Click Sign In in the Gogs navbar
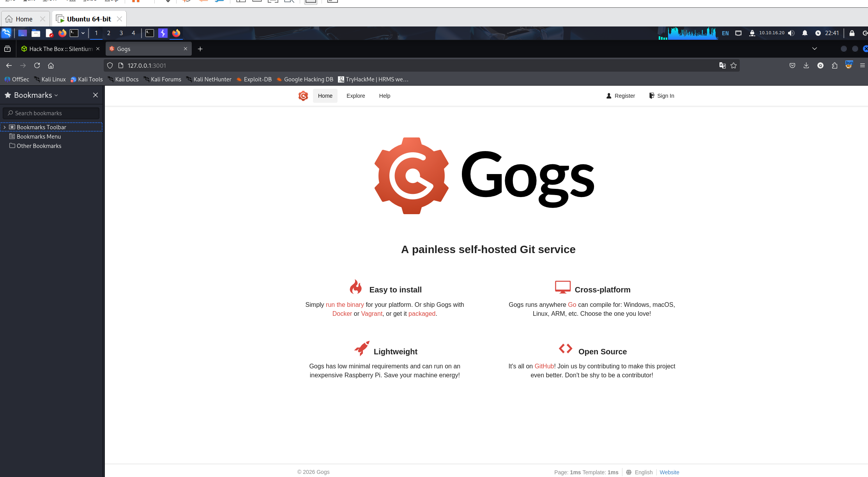The image size is (868, 477). coord(661,96)
